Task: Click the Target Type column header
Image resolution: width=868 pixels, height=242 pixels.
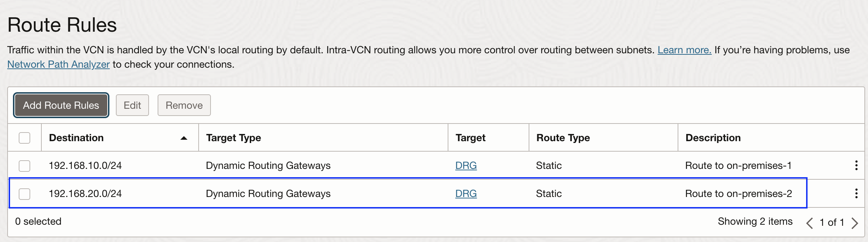Action: coord(233,138)
